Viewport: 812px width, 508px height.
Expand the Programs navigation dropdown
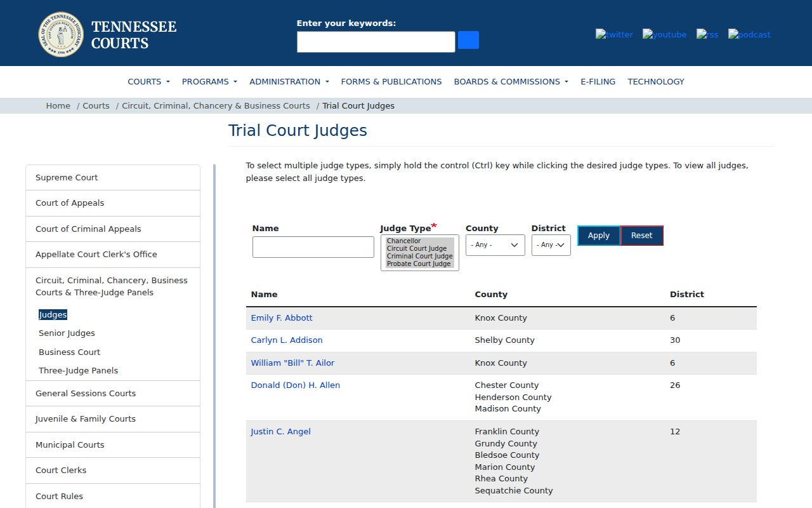[209, 81]
